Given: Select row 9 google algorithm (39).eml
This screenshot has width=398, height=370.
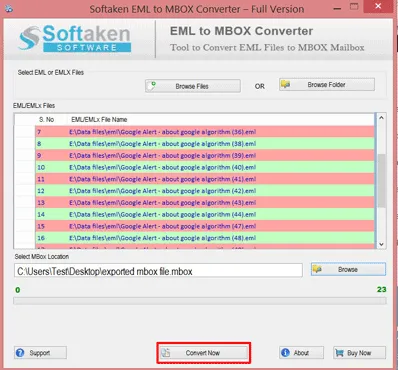Looking at the screenshot, I should coord(205,156).
